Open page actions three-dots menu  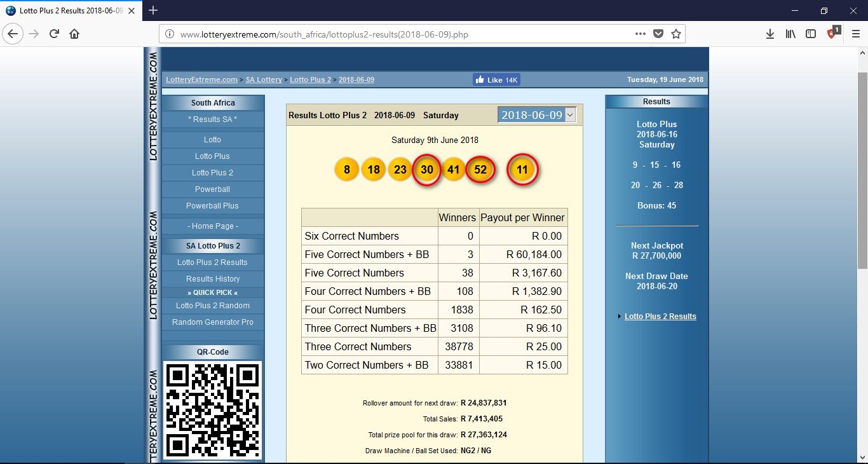point(641,34)
